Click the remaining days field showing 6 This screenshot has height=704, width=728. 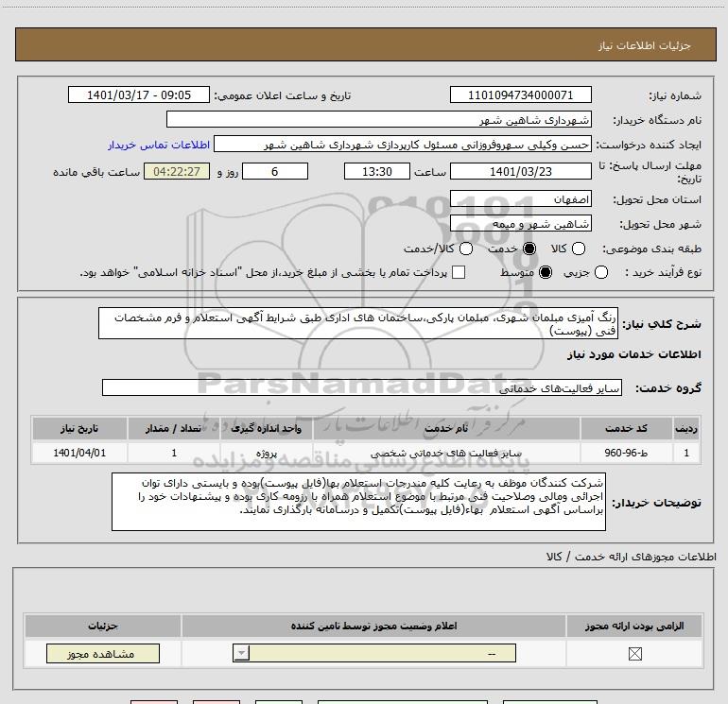click(275, 171)
